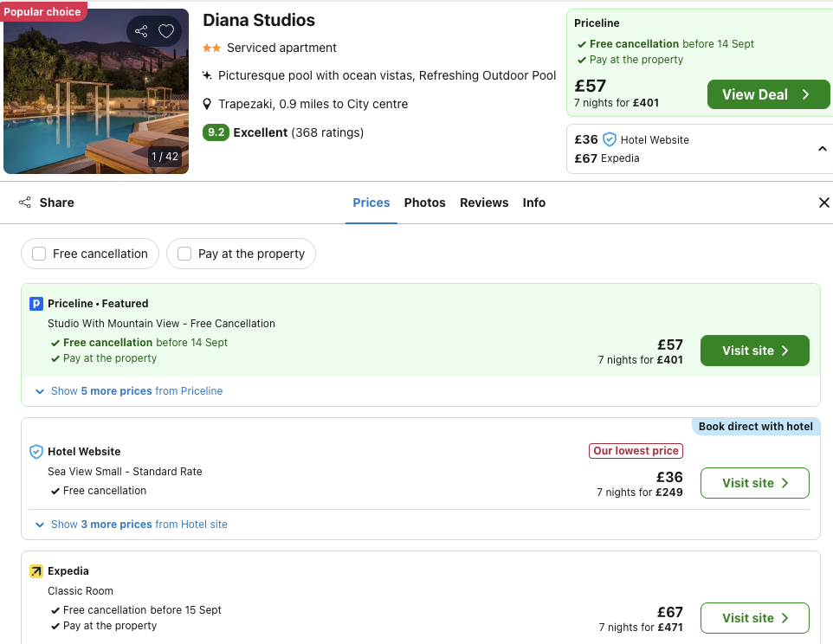
Task: Tick the Free cancellation checkbox
Action: pos(39,254)
